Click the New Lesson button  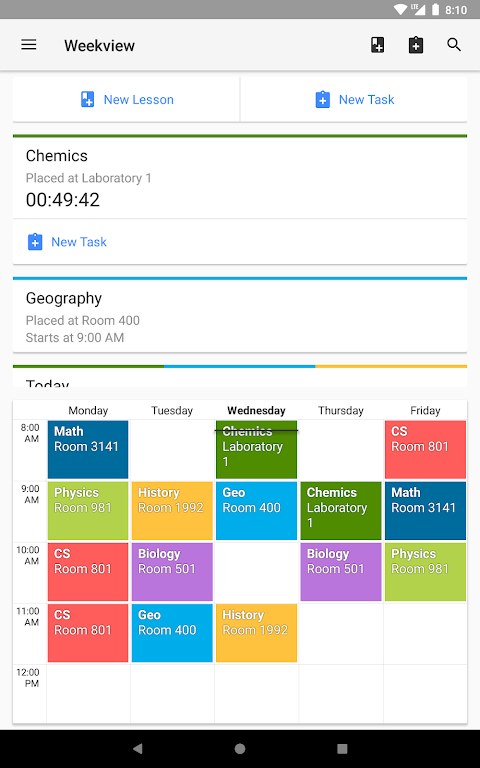tap(126, 99)
